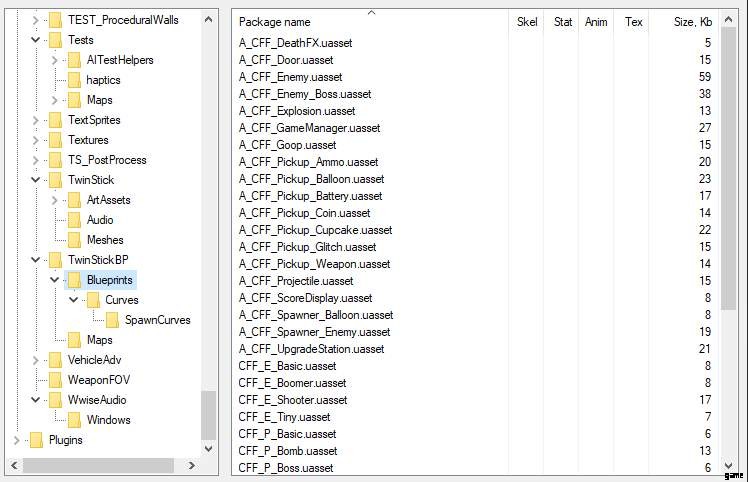Expand the AITestHelpers folder
This screenshot has width=748, height=482.
point(54,60)
